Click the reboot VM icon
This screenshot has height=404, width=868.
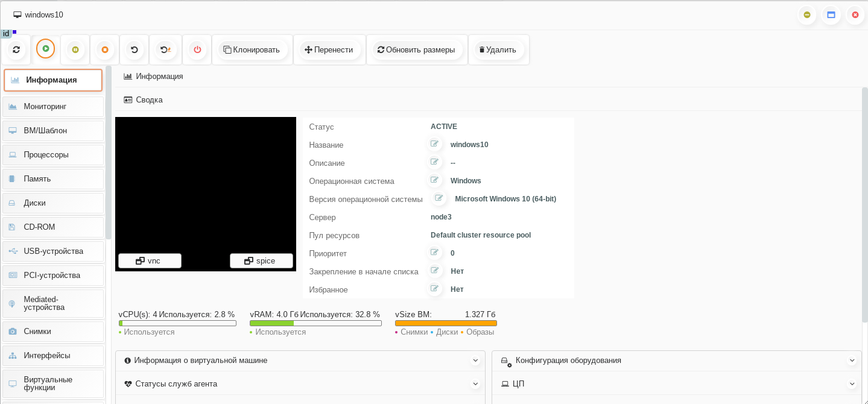pos(135,49)
